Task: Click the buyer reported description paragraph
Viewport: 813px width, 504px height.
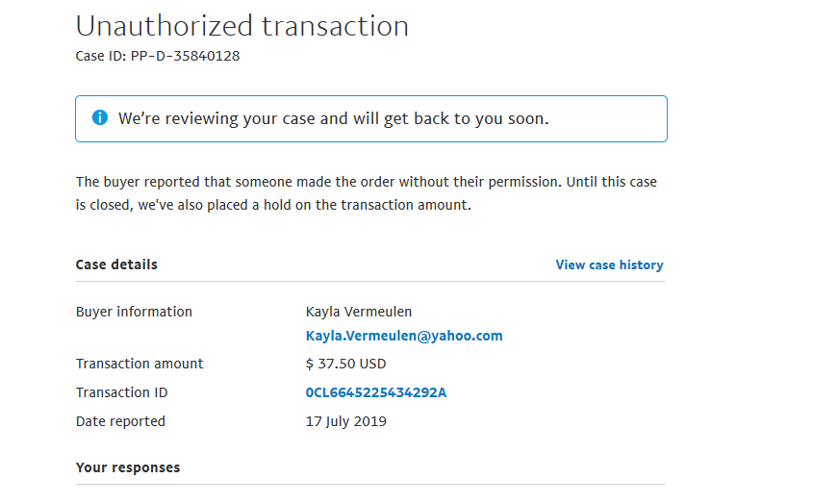Action: pos(366,182)
